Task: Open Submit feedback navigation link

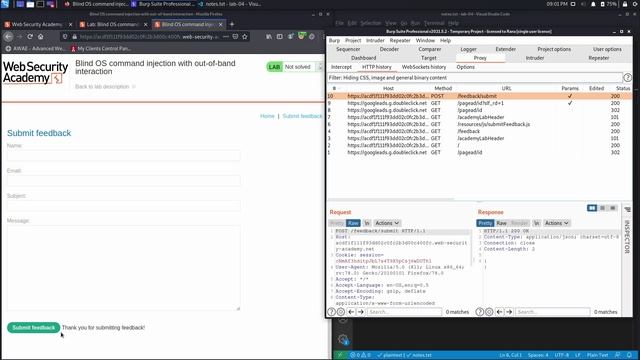Action: pos(302,116)
